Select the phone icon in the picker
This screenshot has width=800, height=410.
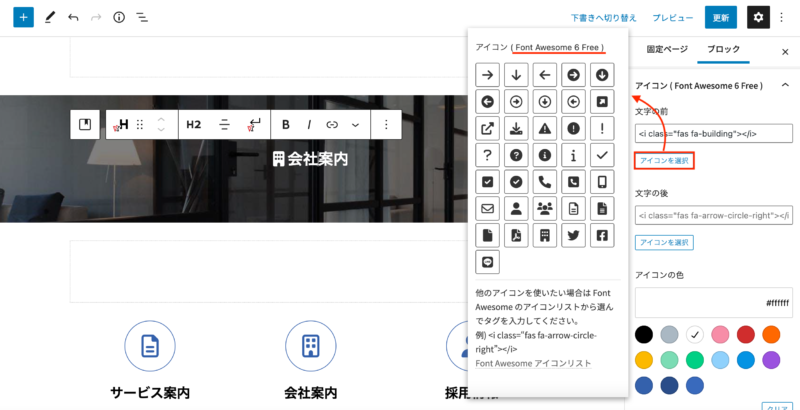coord(544,182)
